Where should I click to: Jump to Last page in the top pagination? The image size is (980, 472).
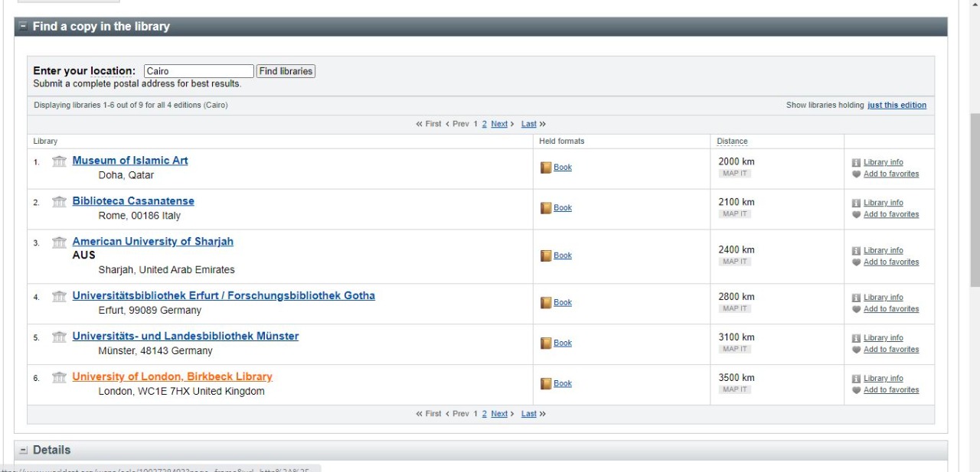[528, 124]
